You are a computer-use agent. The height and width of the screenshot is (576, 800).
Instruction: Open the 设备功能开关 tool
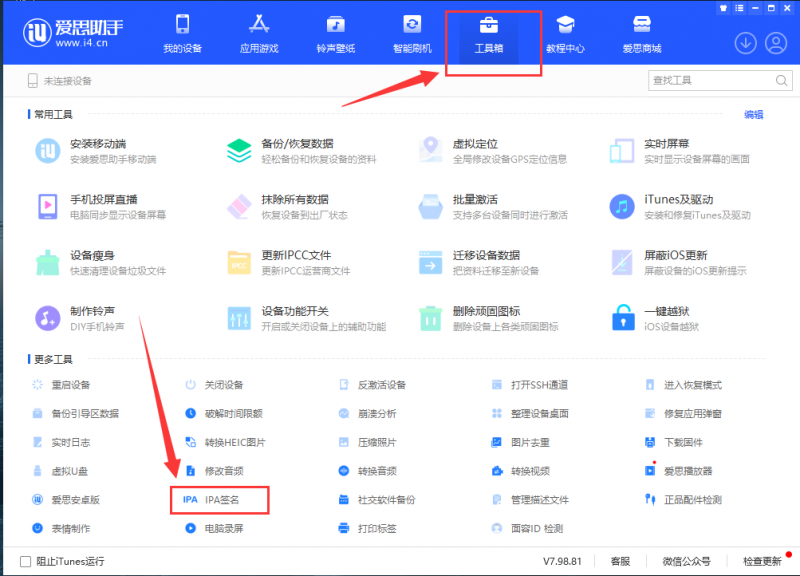pos(307,318)
